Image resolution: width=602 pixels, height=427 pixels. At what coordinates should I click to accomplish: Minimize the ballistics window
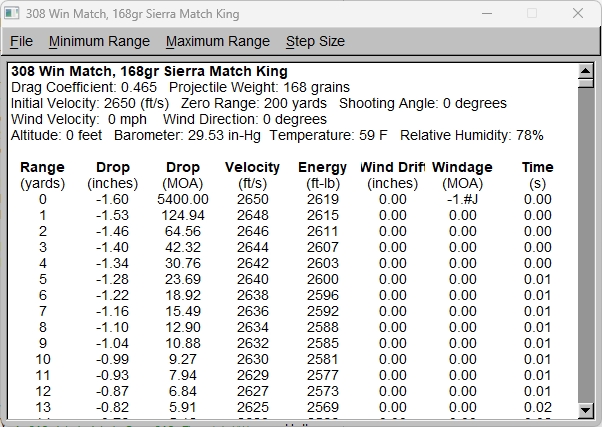point(487,13)
